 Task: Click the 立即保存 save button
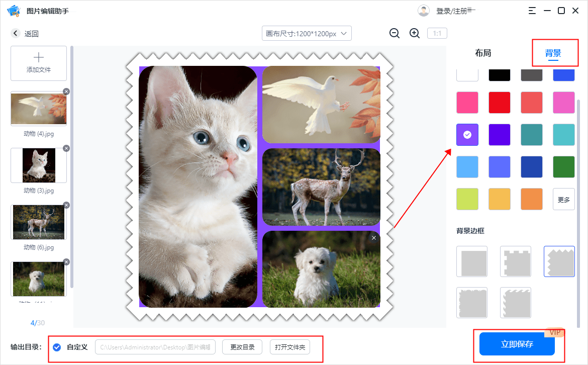[517, 344]
